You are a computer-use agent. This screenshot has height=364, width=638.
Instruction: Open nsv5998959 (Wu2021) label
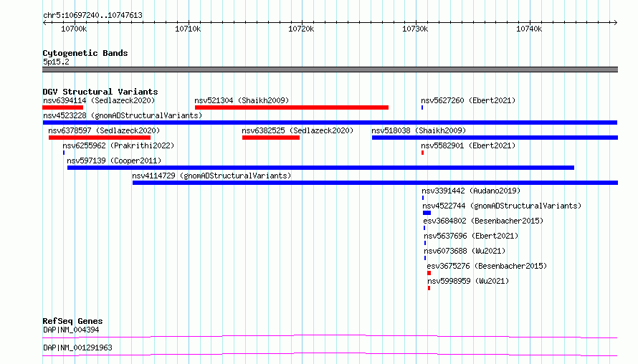click(x=468, y=281)
